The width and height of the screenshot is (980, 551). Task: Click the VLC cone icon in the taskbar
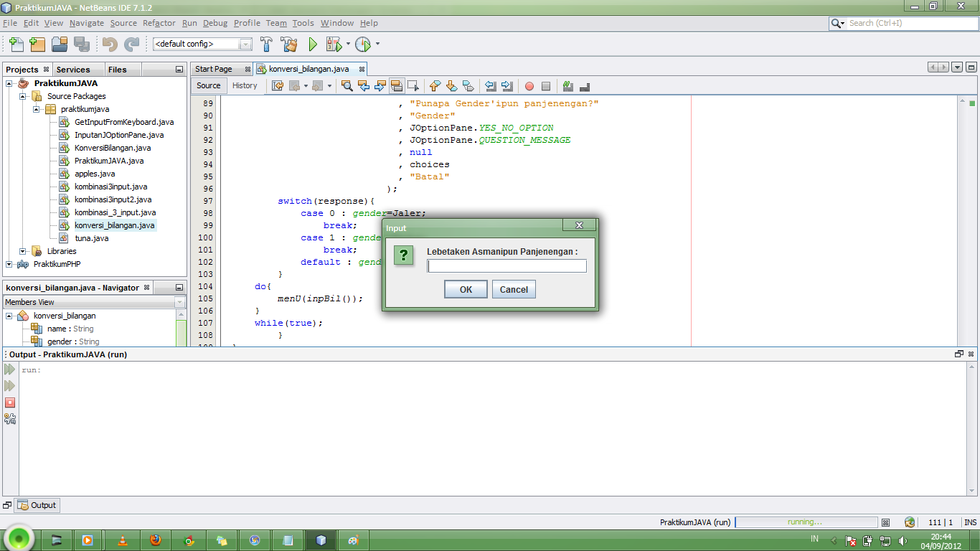tap(123, 540)
